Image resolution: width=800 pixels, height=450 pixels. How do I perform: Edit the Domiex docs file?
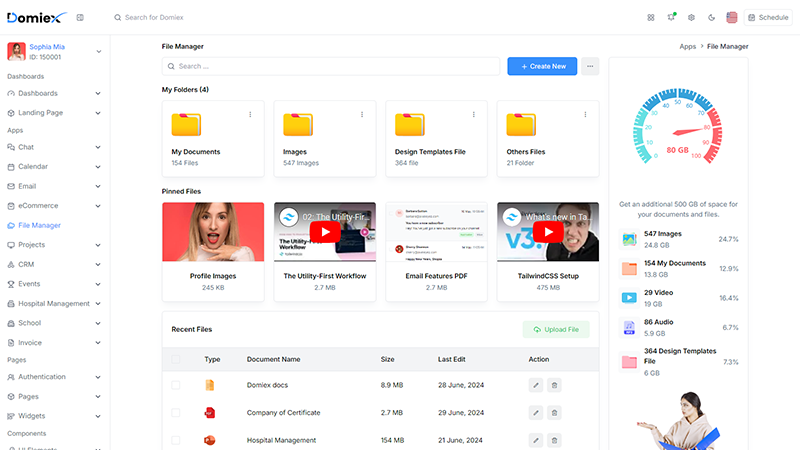coord(536,385)
